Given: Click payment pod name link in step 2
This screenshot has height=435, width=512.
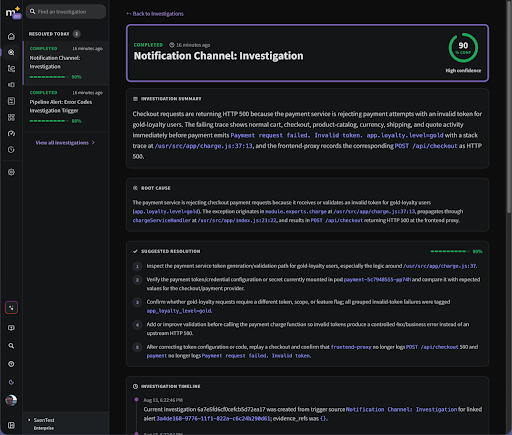Looking at the screenshot, I should click(x=377, y=279).
